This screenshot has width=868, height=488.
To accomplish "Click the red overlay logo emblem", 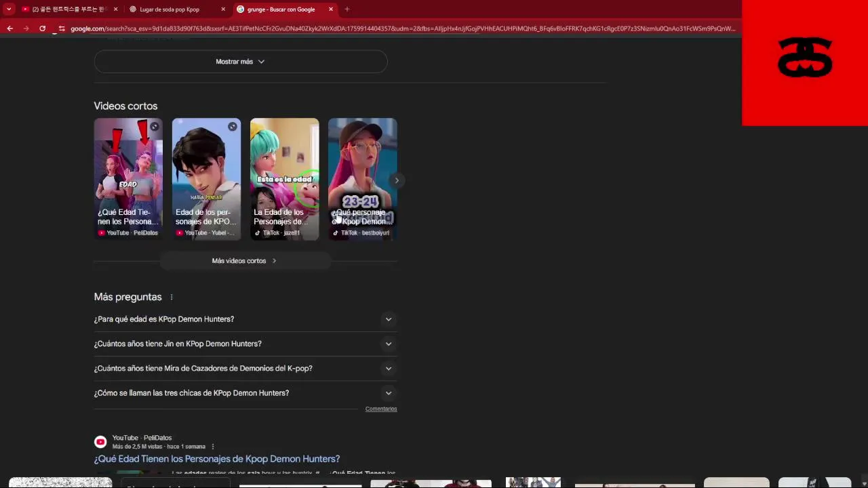I will click(x=805, y=58).
